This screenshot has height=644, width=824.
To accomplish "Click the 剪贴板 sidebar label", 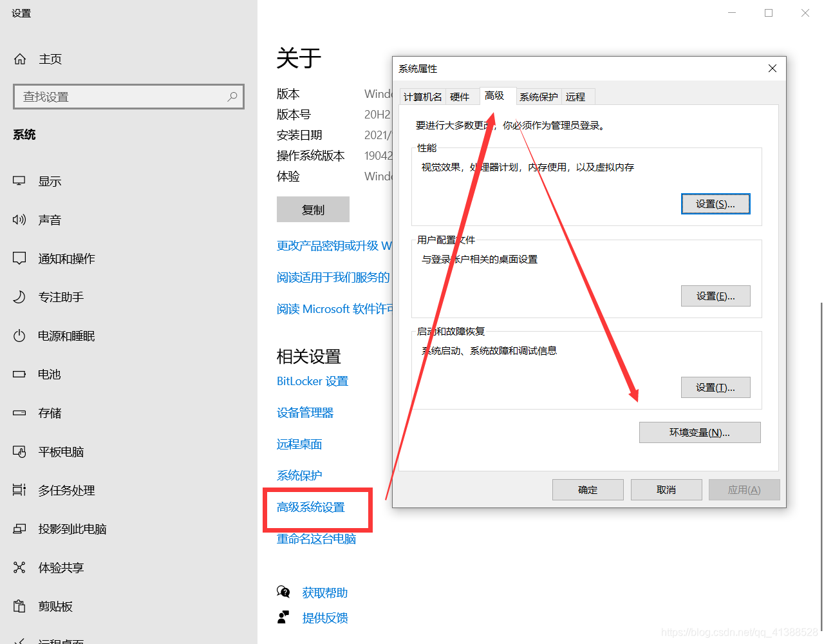I will tap(55, 607).
